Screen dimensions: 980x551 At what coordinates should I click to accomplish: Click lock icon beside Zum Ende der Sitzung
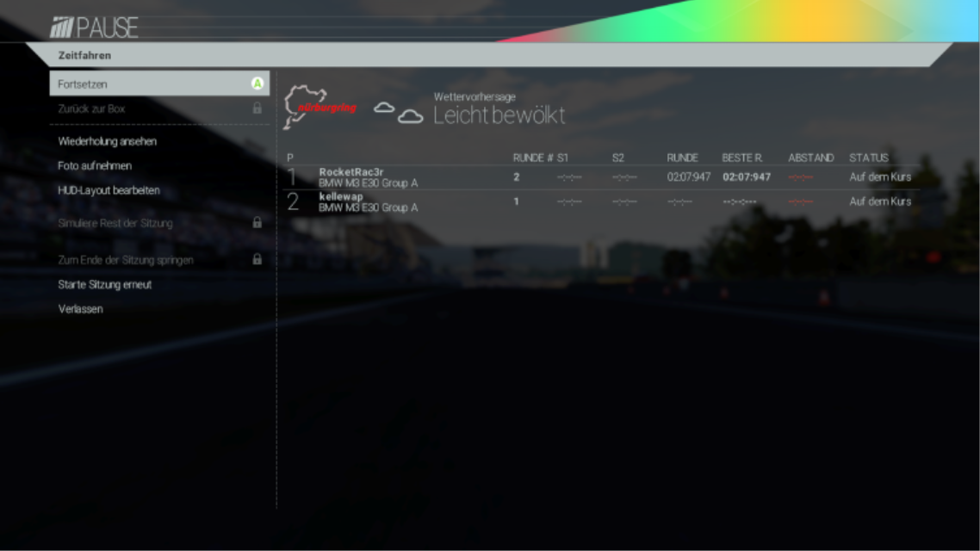pos(257,259)
